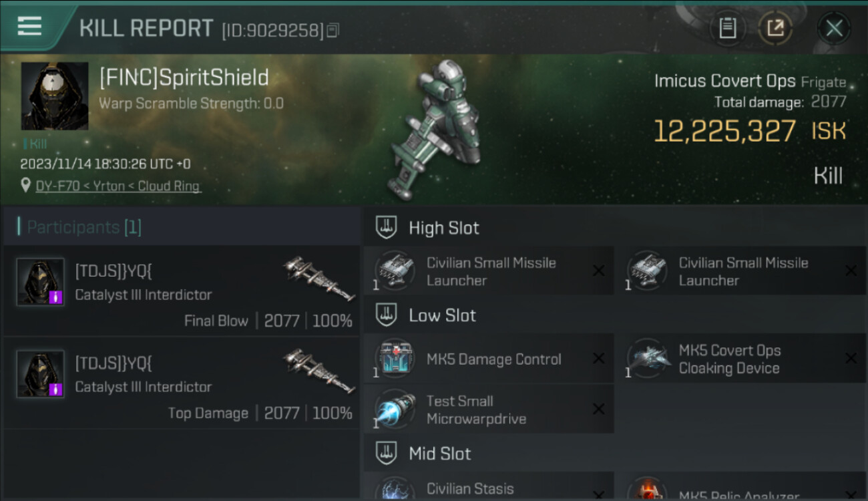Image resolution: width=868 pixels, height=501 pixels.
Task: Open the hamburger menu in top-left
Action: 29,26
